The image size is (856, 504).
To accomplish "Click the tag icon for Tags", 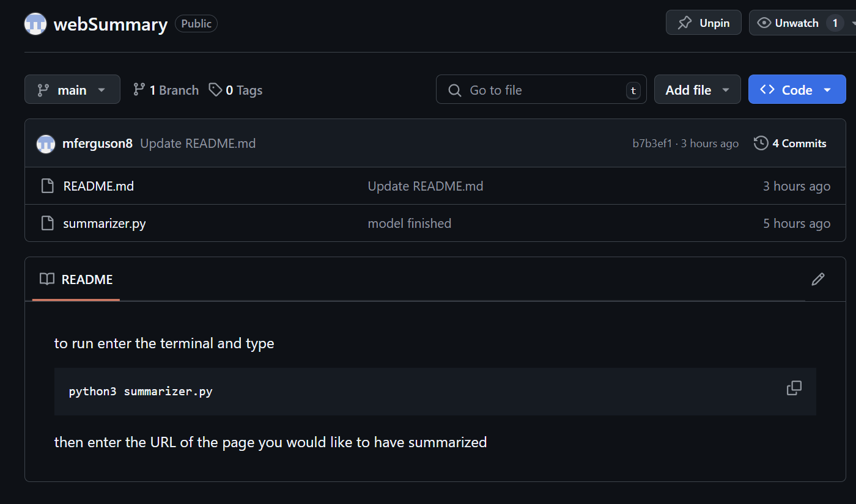I will point(215,90).
